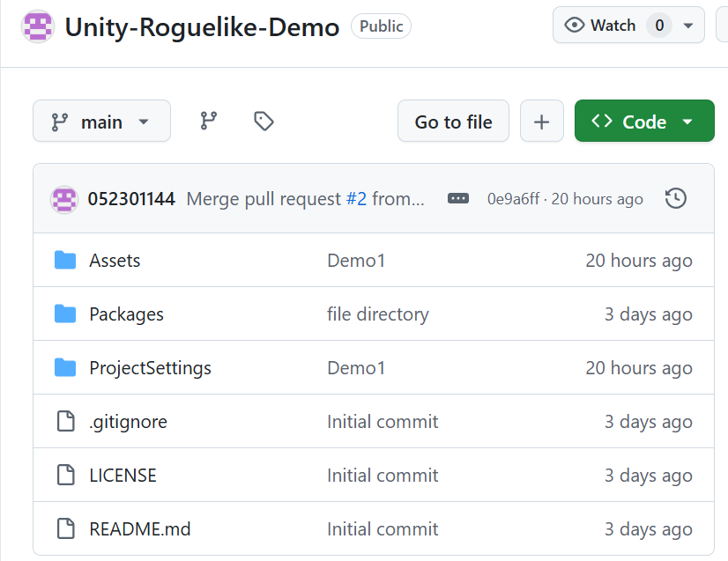This screenshot has height=561, width=728.
Task: Open the Assets folder
Action: point(115,261)
